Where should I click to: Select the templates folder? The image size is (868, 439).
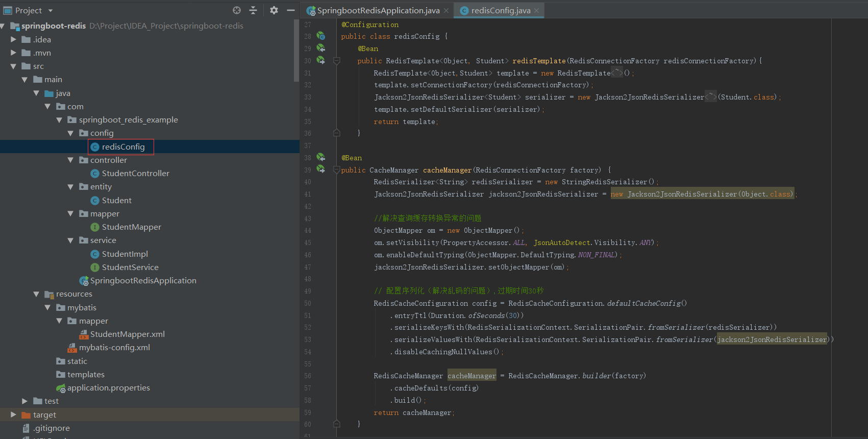pos(86,375)
